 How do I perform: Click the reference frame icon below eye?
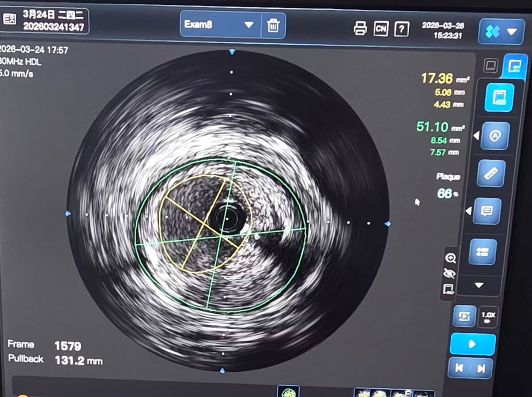(448, 289)
